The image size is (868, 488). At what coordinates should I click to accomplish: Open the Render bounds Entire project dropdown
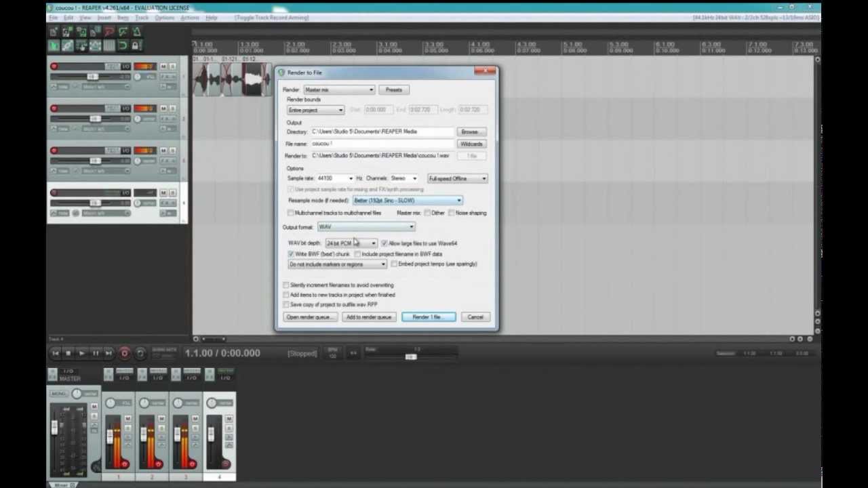pyautogui.click(x=315, y=110)
